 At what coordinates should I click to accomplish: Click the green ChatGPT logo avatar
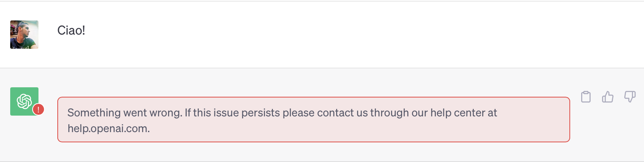(24, 101)
